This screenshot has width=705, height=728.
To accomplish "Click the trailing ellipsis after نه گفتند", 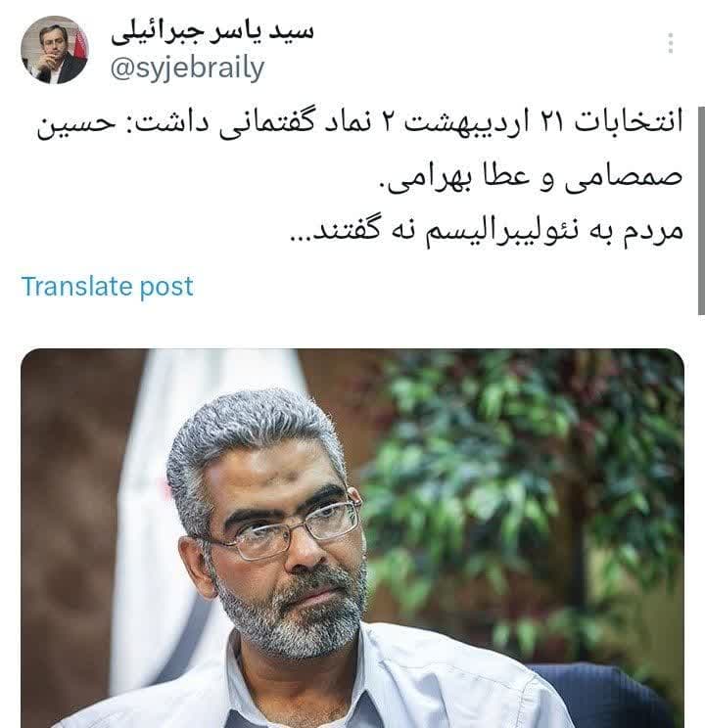I will pos(301,237).
